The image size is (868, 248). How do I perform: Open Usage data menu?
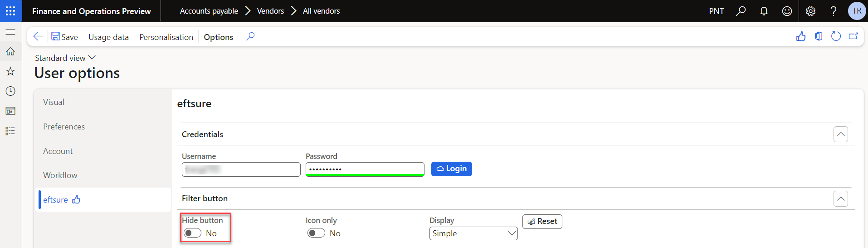pyautogui.click(x=108, y=37)
